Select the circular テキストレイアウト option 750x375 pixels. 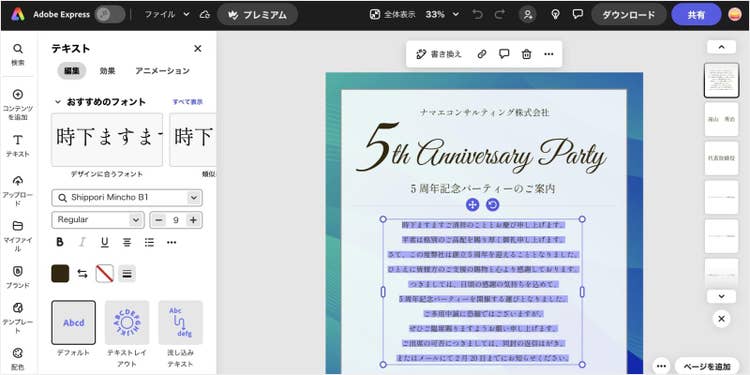click(x=127, y=322)
